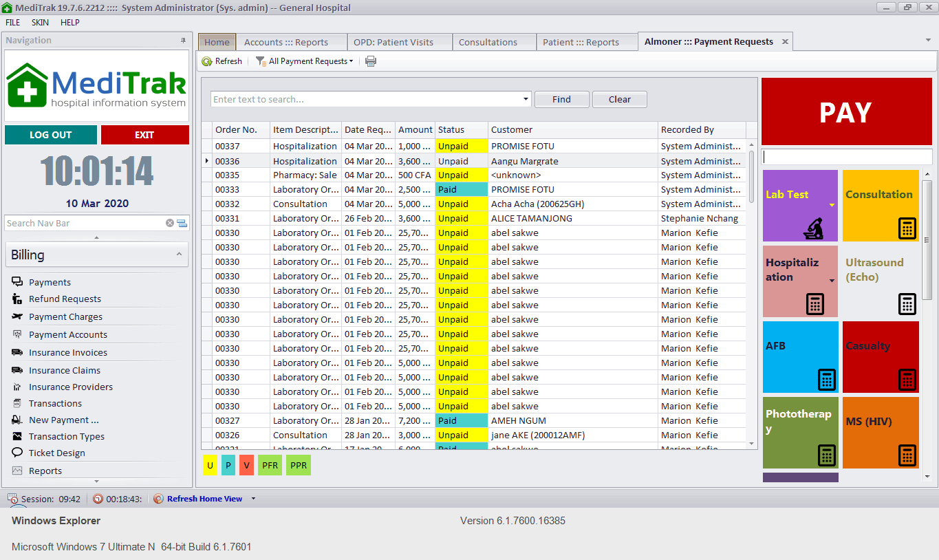This screenshot has width=939, height=560.
Task: Click the big red PAY button
Action: click(846, 111)
